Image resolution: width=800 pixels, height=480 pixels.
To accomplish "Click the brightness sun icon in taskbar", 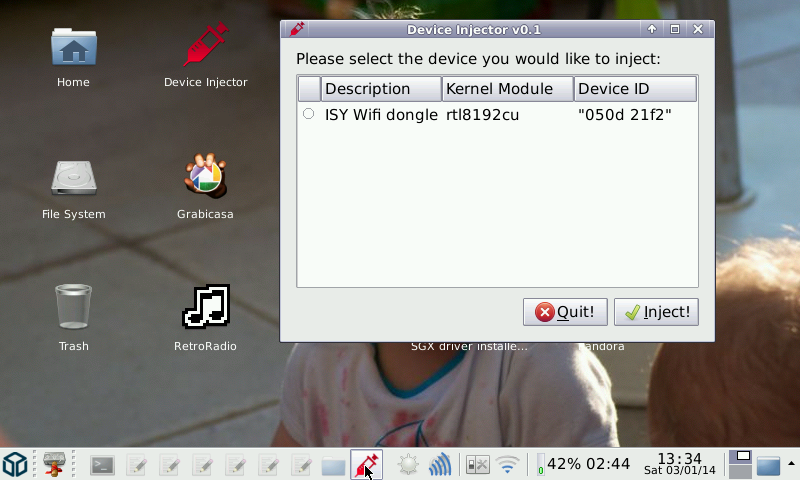I will tap(407, 465).
